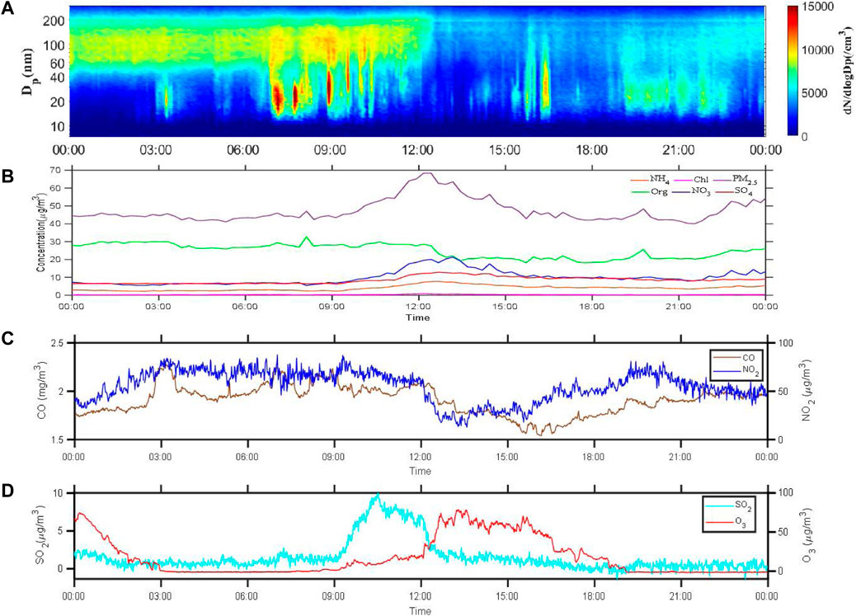856x616 pixels.
Task: Click the 09:00 time label under panel D
Action: [333, 597]
